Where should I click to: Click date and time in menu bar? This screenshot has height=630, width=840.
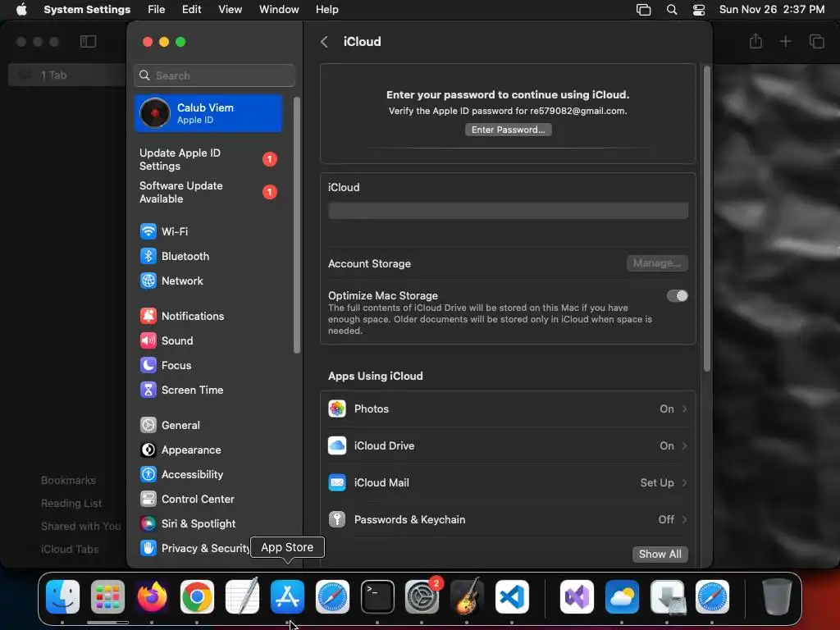pyautogui.click(x=771, y=10)
